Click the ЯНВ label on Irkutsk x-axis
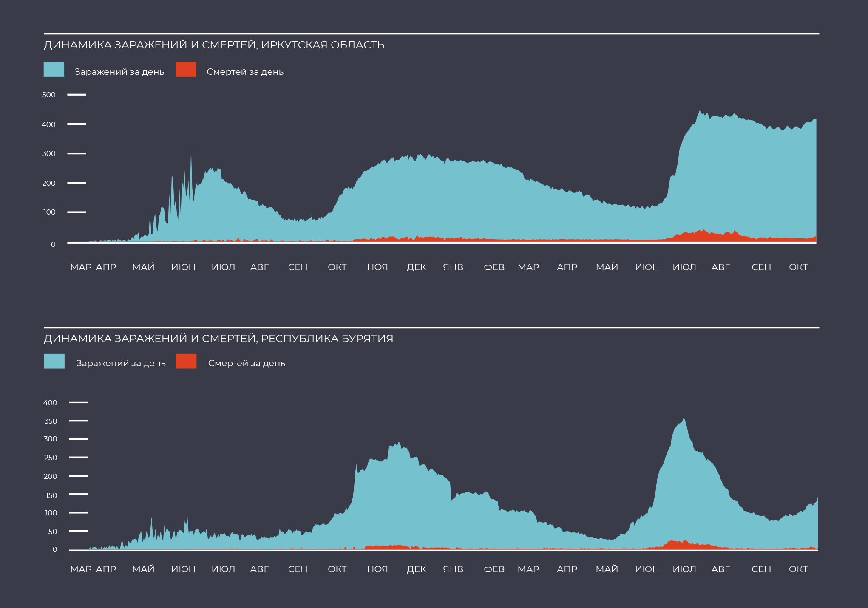Image resolution: width=868 pixels, height=608 pixels. coord(453,267)
